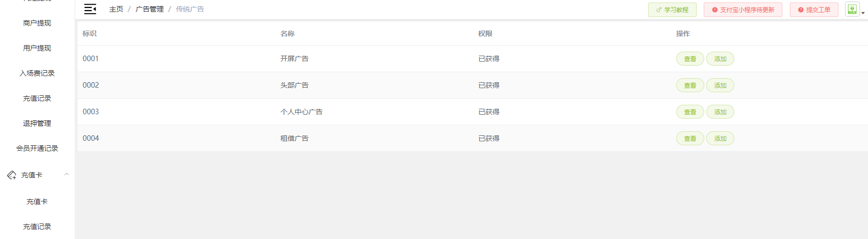View the 开屏广告 row with 查看
The image size is (868, 239).
click(690, 59)
